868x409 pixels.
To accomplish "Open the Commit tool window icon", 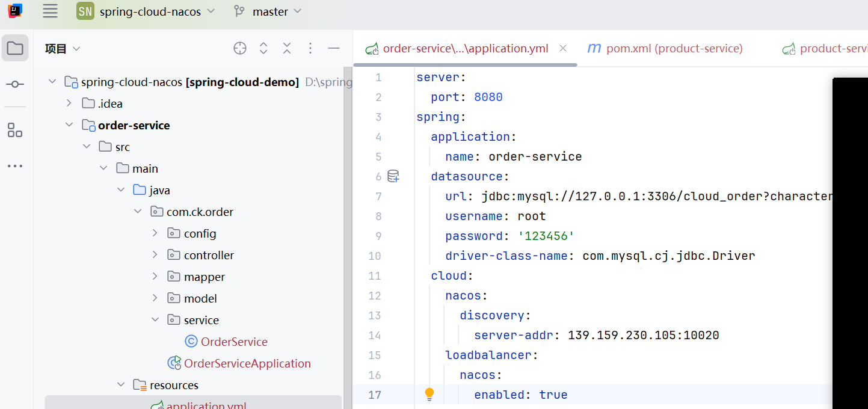I will click(15, 84).
